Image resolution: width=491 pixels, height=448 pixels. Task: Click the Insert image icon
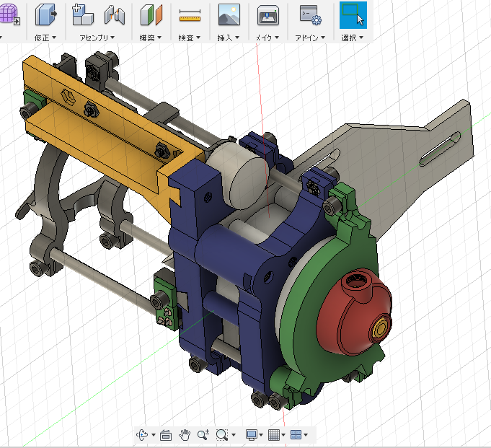(x=229, y=15)
